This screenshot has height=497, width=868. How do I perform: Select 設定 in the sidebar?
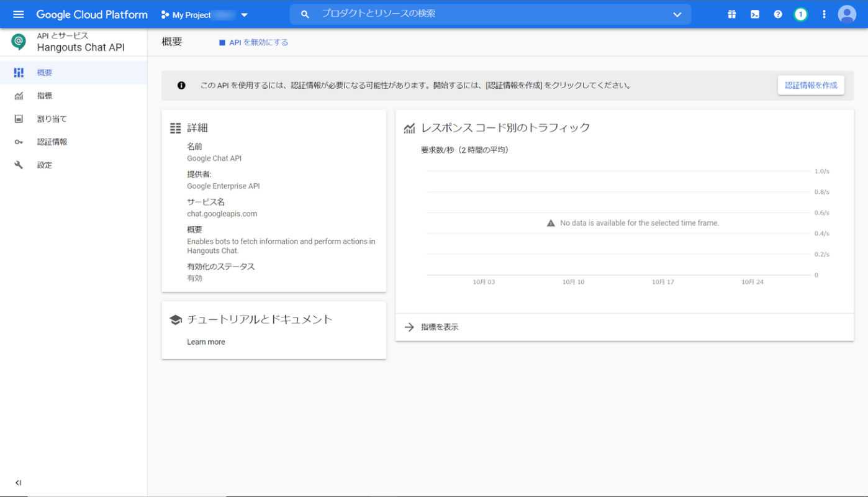73,165
